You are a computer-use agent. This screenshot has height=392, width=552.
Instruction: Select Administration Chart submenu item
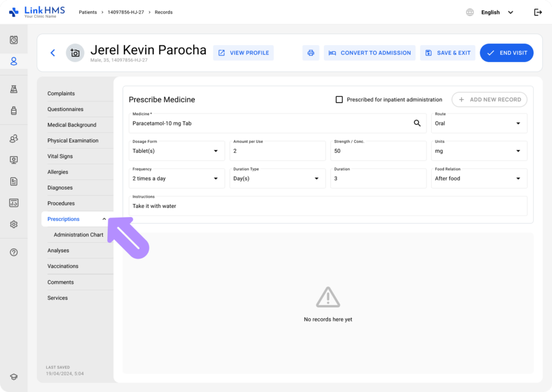(78, 235)
